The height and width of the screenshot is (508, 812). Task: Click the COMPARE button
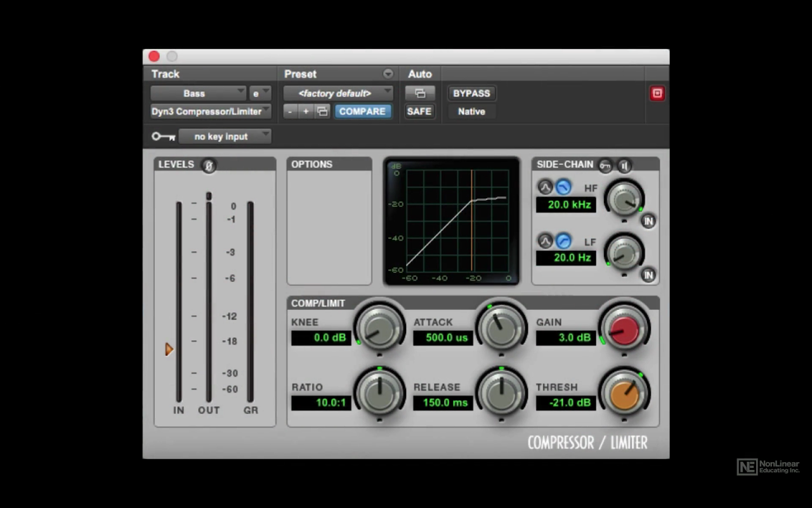tap(362, 112)
